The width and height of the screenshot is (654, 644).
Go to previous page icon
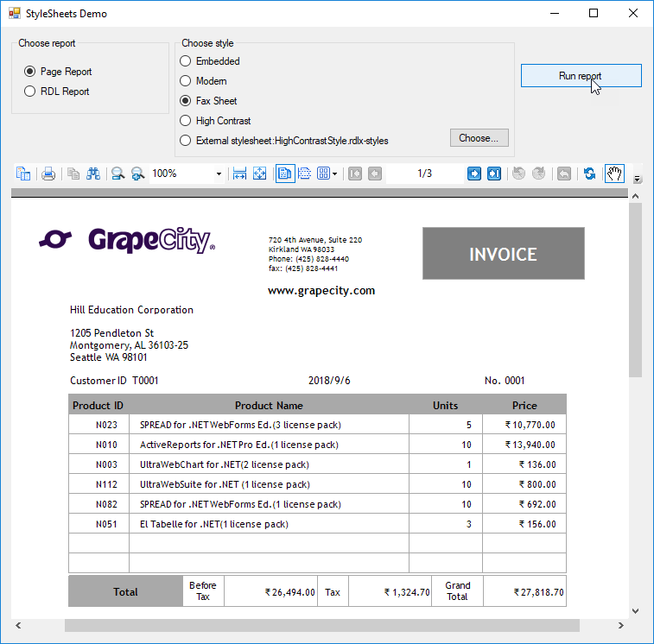375,174
